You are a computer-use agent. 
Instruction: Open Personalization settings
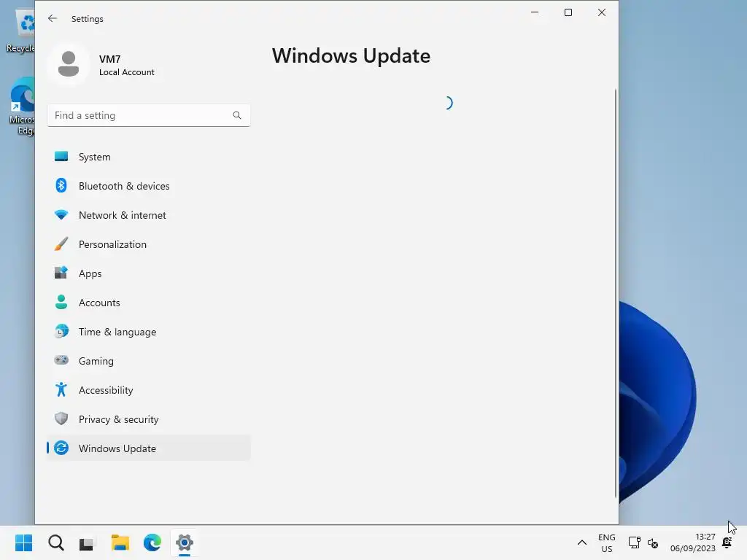coord(149,244)
